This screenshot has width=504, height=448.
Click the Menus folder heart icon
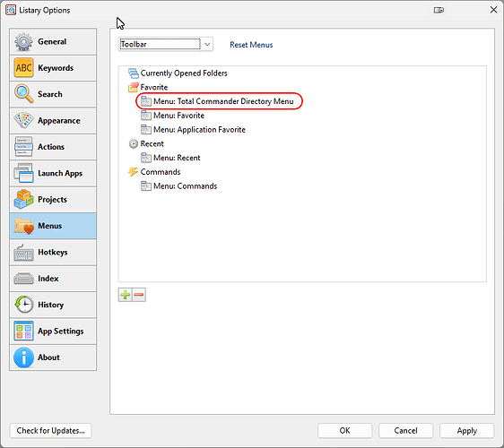tap(23, 226)
